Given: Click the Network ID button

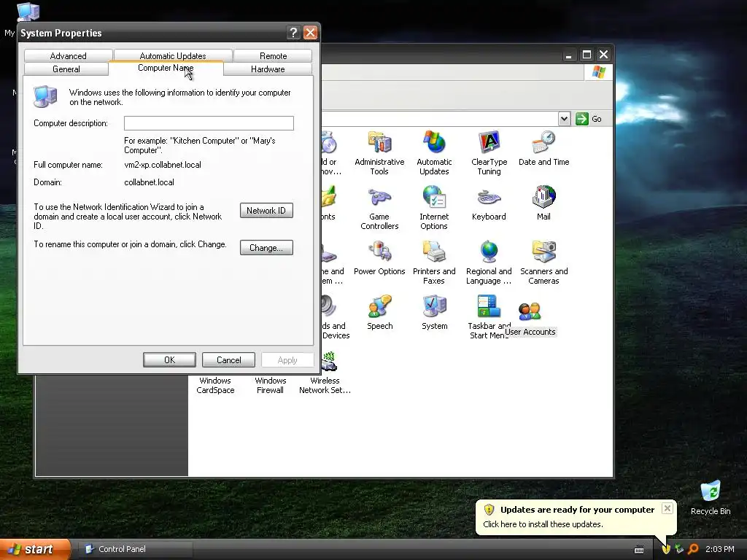Looking at the screenshot, I should click(x=266, y=211).
